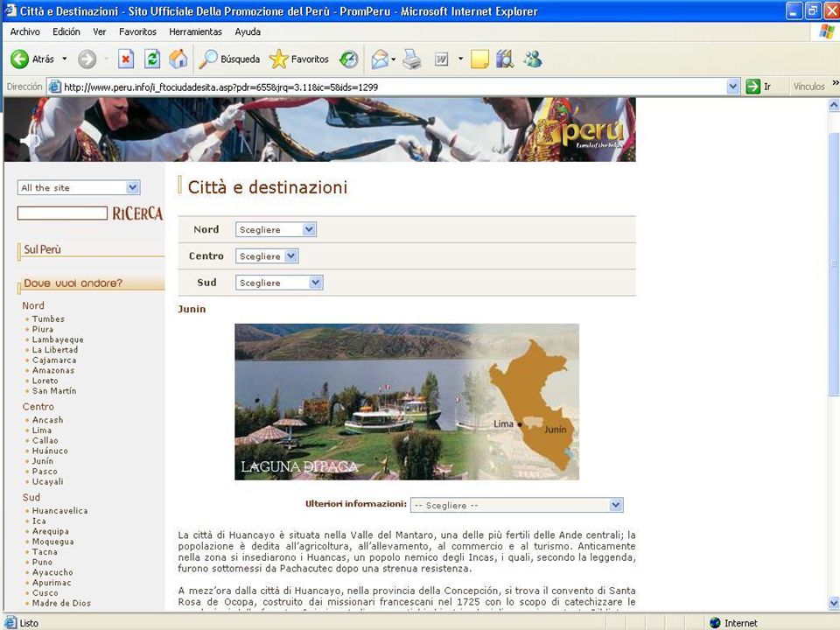Open the Búsqueda search tool

pos(228,59)
